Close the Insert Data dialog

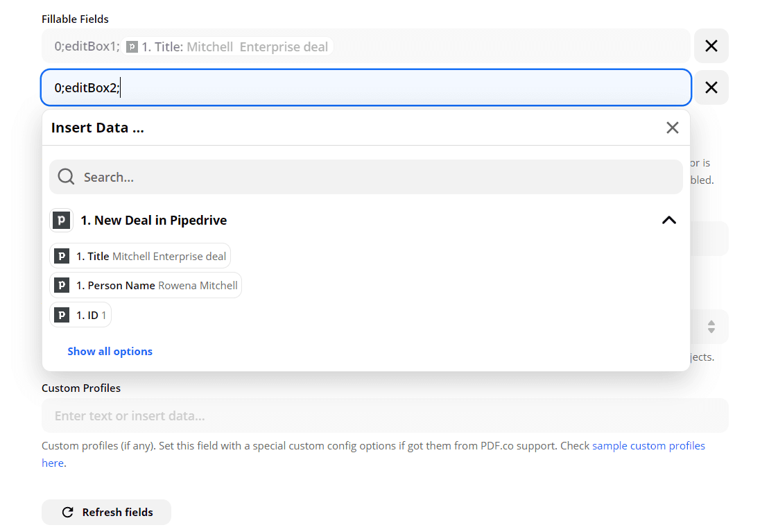tap(672, 128)
